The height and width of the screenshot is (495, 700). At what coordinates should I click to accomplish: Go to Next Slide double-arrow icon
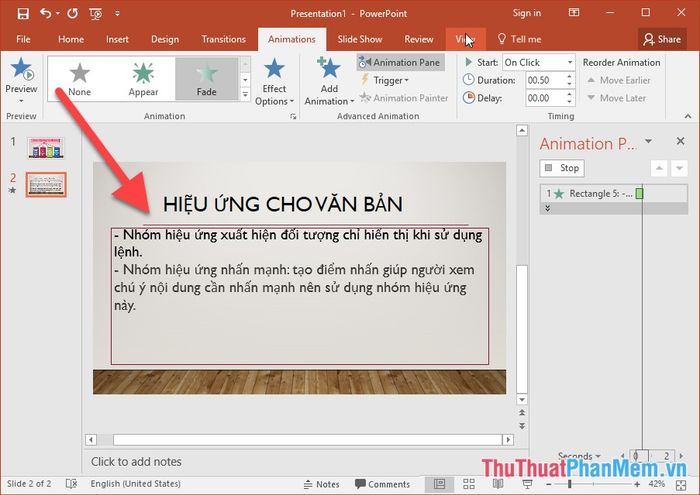[x=522, y=426]
